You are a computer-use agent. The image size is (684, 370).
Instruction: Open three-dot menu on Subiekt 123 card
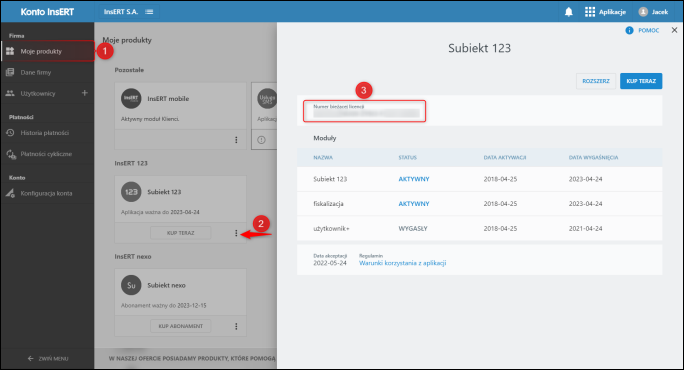coord(236,233)
